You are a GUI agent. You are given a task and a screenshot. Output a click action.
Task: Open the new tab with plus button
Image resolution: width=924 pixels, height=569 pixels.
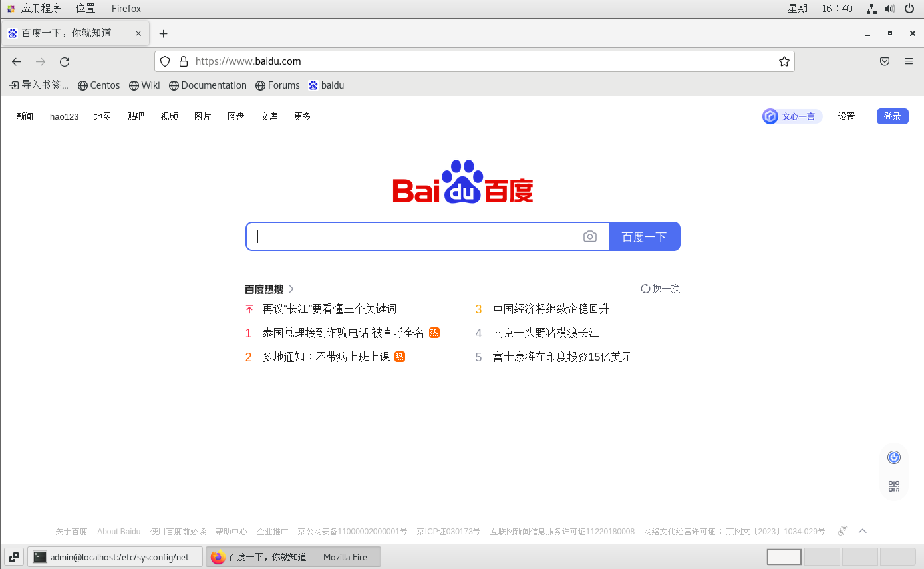click(163, 33)
